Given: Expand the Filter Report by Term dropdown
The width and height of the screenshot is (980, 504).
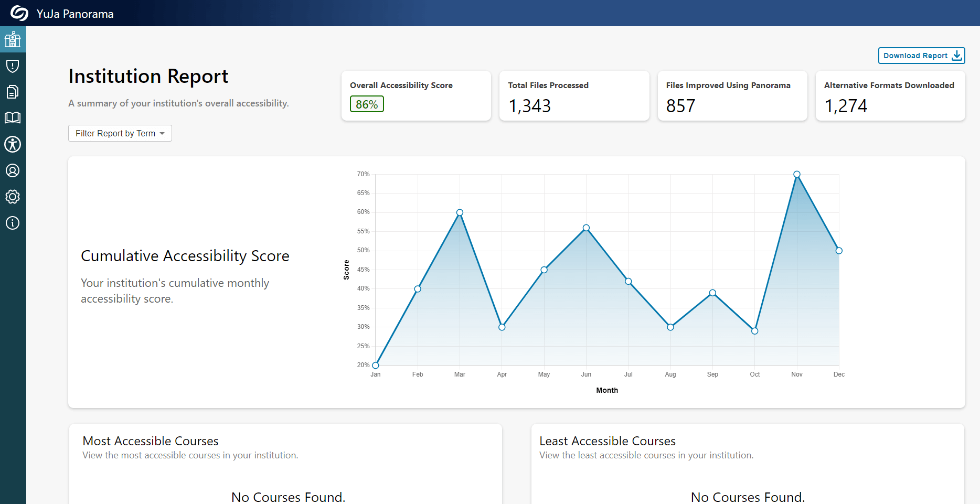Looking at the screenshot, I should pyautogui.click(x=120, y=133).
